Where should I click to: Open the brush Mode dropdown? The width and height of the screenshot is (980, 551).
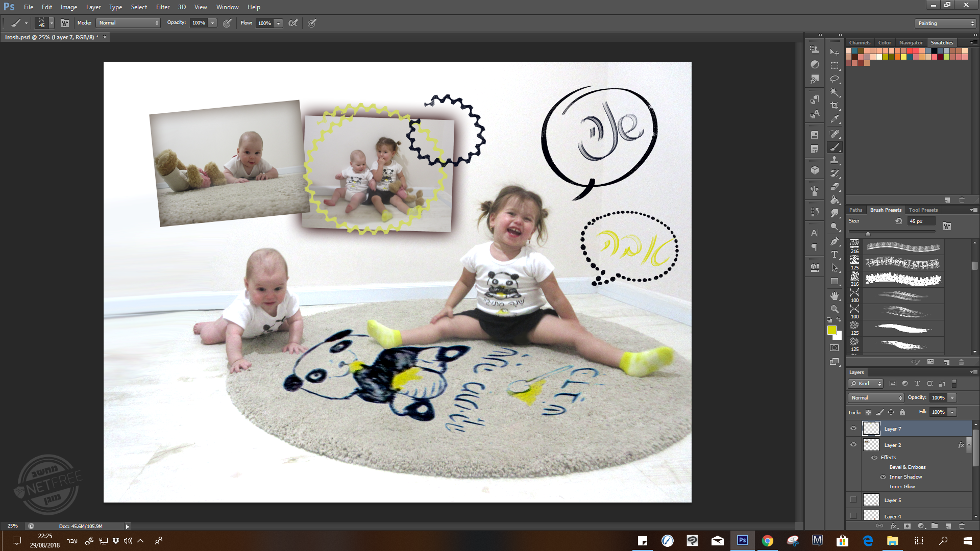click(129, 23)
